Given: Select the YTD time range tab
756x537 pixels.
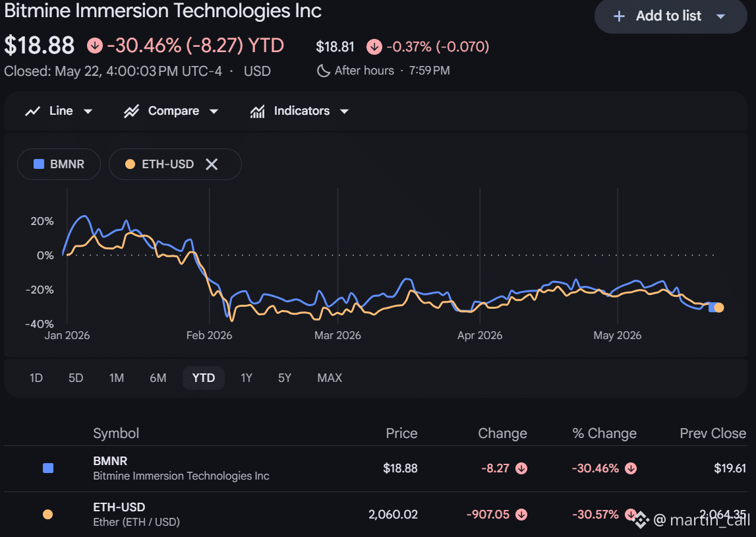Looking at the screenshot, I should click(x=204, y=378).
